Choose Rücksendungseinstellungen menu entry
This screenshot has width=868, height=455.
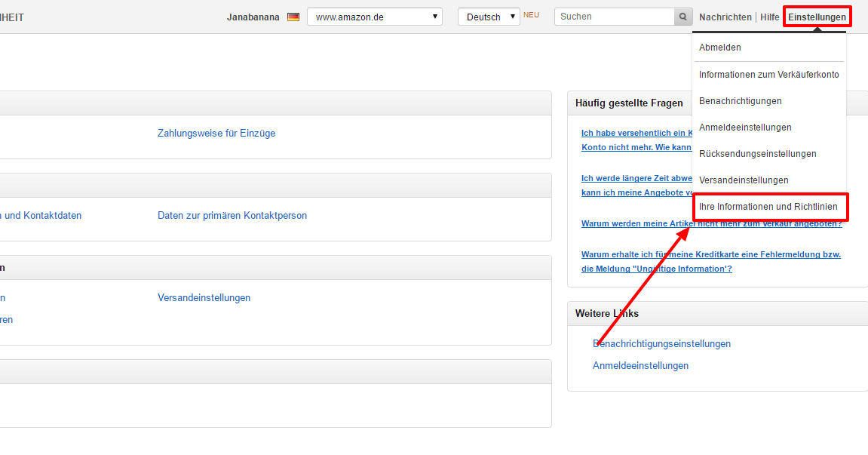click(x=757, y=153)
